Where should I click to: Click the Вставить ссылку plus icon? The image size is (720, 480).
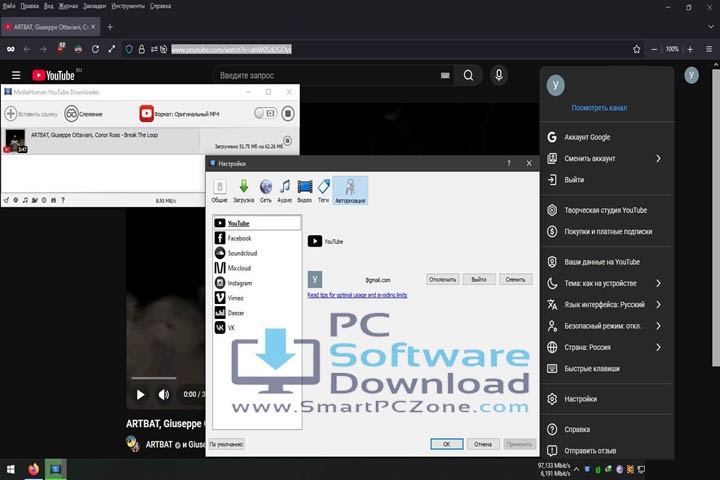[11, 113]
